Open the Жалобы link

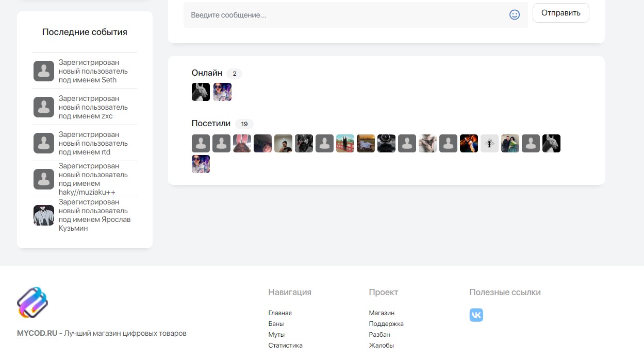pos(381,346)
